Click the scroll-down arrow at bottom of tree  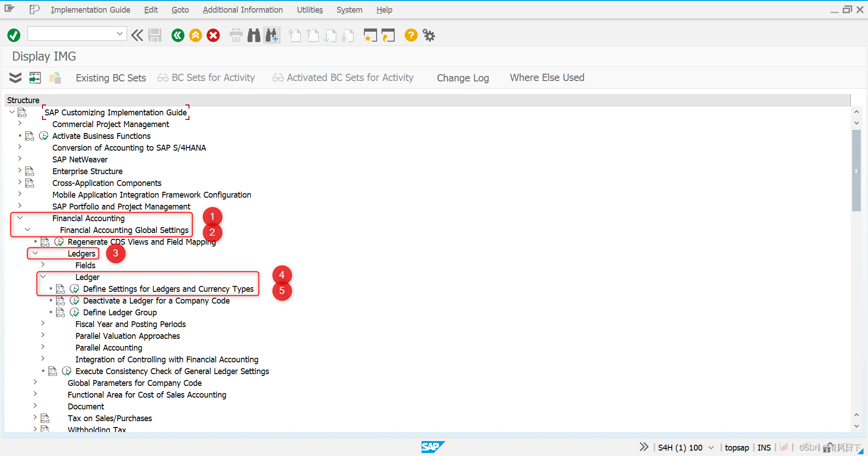[856, 426]
